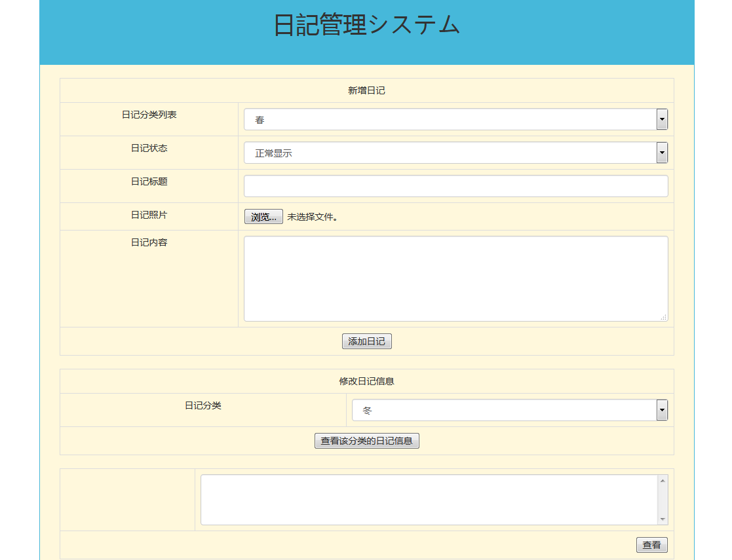This screenshot has height=560, width=732.
Task: Focus the 日记内容 text area
Action: [x=455, y=278]
